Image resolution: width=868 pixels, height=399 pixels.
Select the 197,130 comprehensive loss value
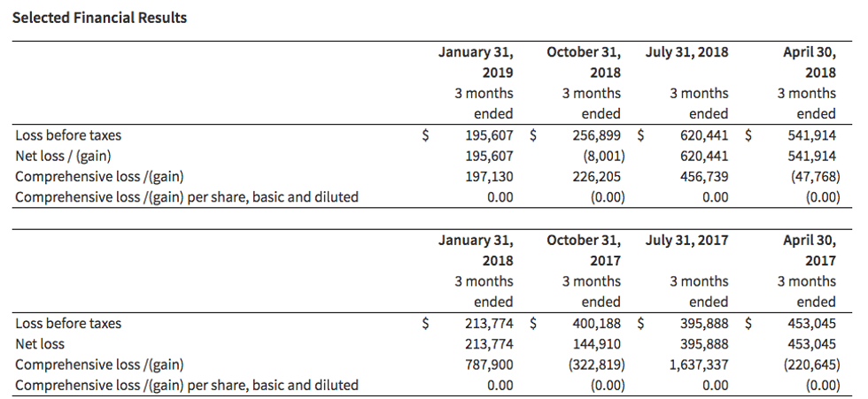489,176
